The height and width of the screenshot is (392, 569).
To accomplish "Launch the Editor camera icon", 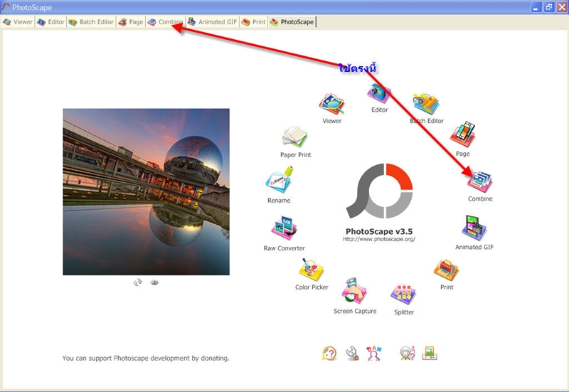I will tap(379, 94).
